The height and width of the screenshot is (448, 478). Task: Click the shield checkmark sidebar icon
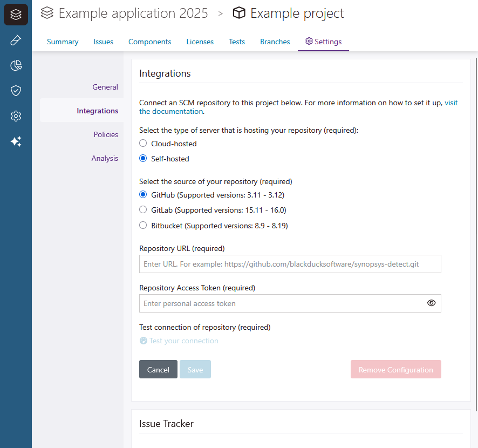pos(16,91)
